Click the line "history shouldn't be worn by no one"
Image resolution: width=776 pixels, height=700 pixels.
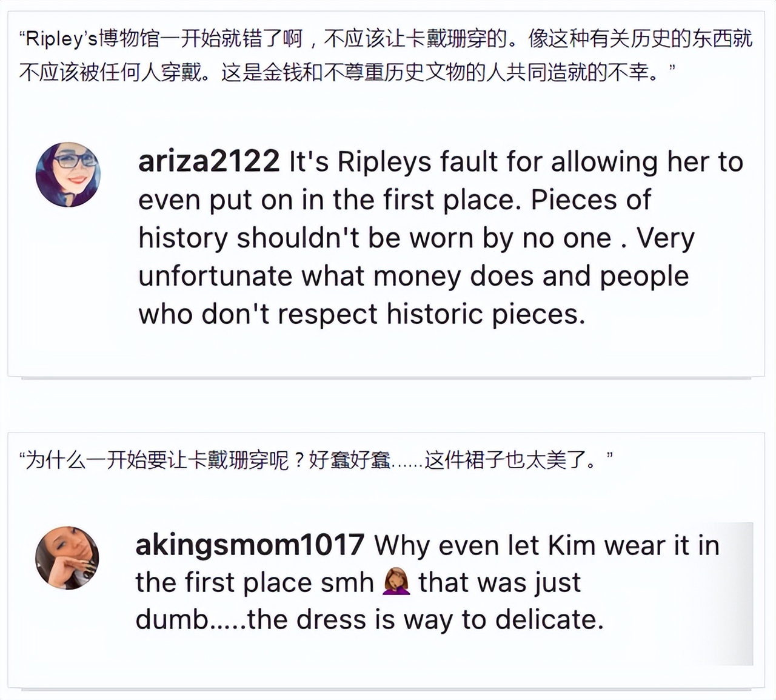[x=374, y=238]
